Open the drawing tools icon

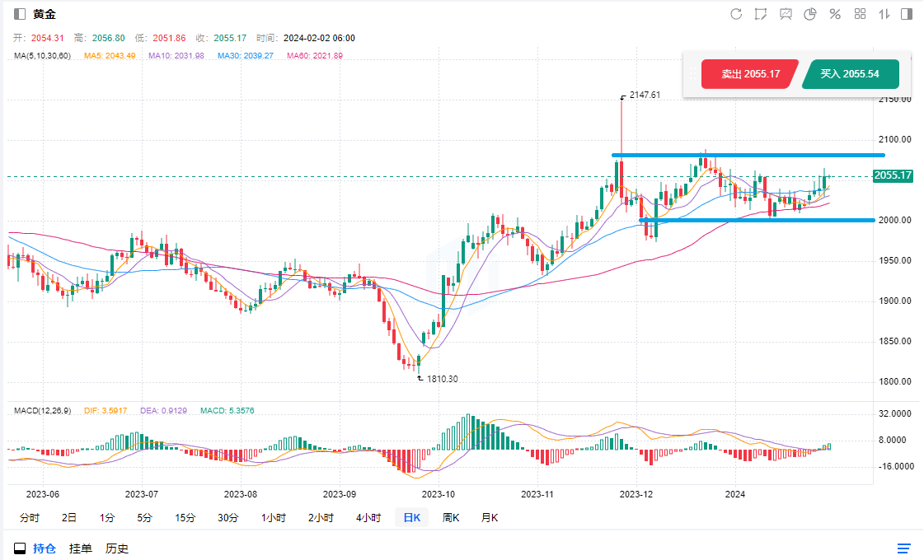[761, 14]
